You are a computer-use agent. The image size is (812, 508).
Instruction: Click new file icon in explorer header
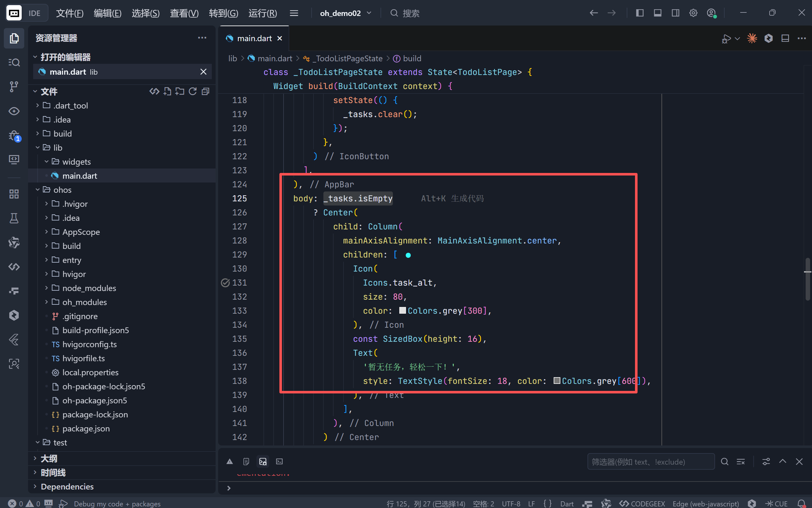click(x=167, y=91)
